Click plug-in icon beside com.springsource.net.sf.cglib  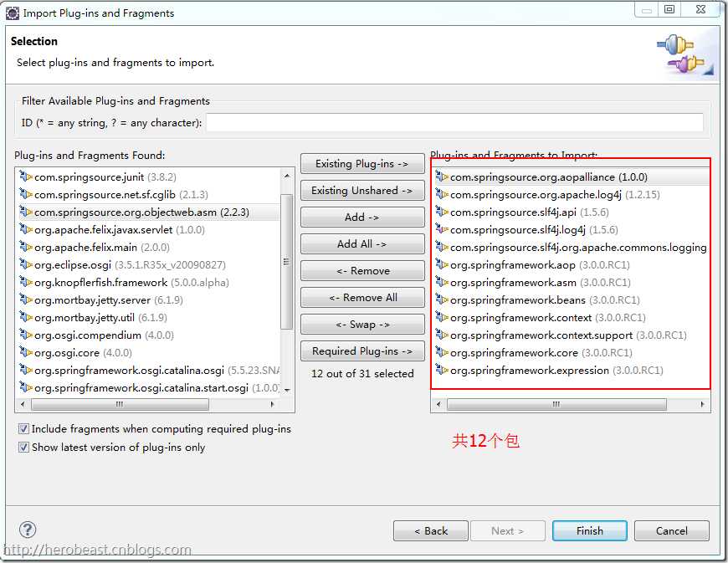click(26, 194)
